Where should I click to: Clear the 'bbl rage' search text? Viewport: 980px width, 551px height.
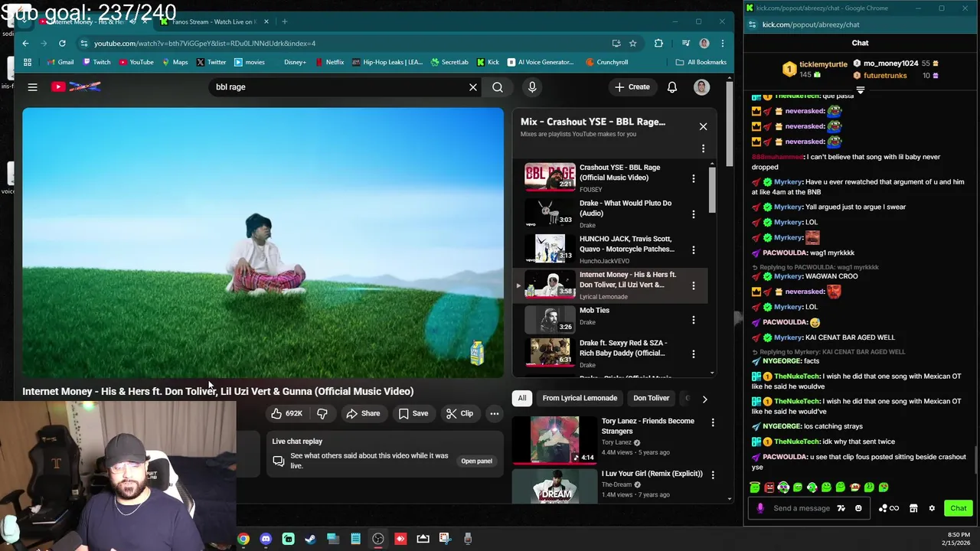tap(473, 87)
